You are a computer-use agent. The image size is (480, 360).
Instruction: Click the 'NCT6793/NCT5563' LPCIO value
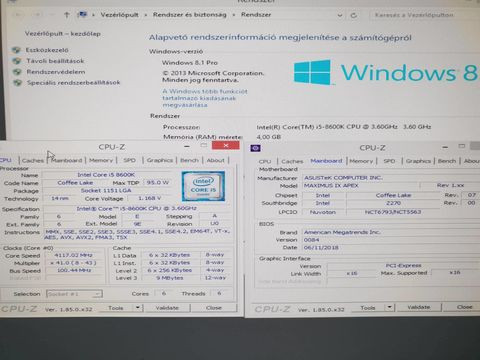(393, 212)
